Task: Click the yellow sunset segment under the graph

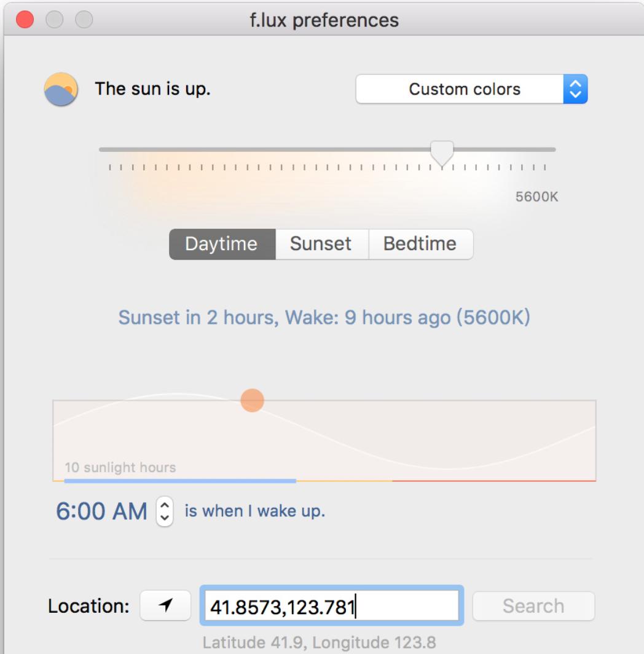Action: (344, 481)
